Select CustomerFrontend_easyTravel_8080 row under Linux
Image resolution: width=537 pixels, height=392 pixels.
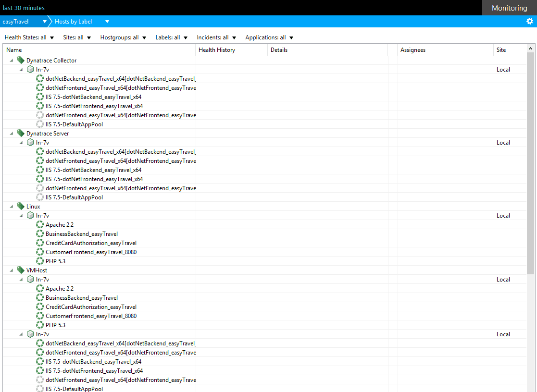265,252
